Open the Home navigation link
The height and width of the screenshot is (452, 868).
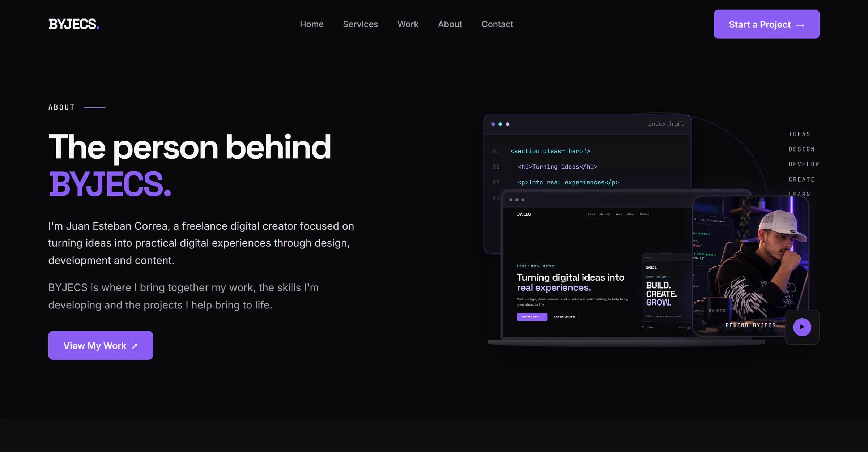[311, 24]
